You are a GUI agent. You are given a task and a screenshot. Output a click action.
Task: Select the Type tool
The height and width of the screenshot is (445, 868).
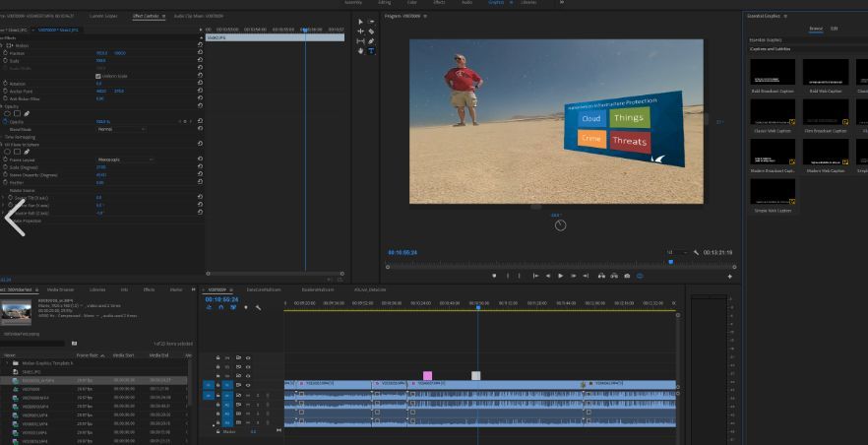[x=371, y=50]
